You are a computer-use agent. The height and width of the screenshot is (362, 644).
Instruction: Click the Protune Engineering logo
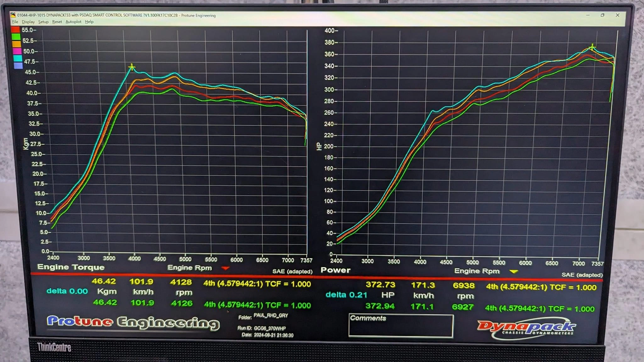(133, 322)
